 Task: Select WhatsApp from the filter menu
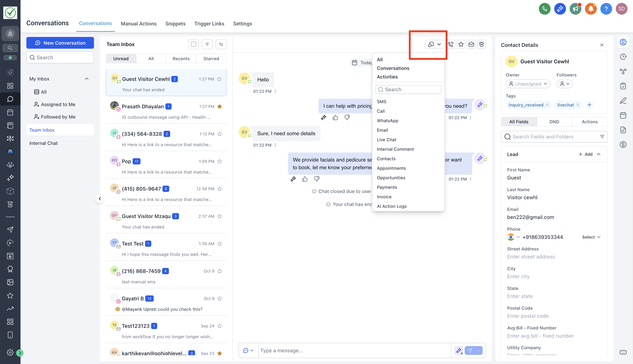click(387, 121)
